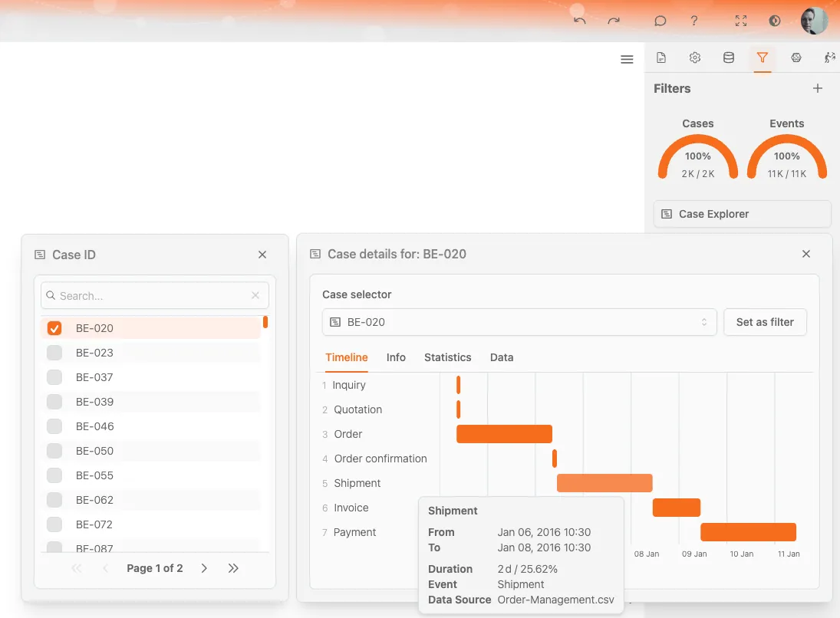
Task: Select the BE-046 case checkbox
Action: [54, 426]
